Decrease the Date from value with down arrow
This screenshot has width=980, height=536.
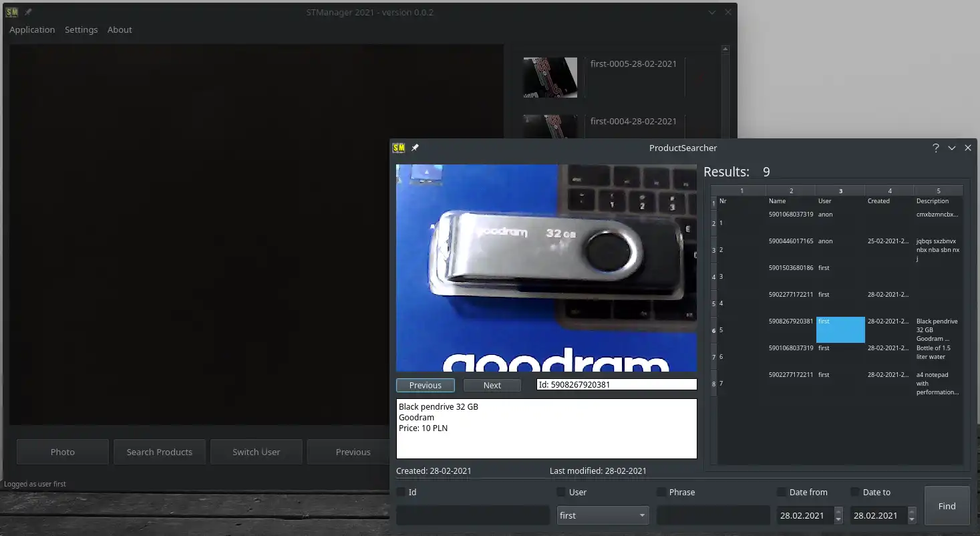pyautogui.click(x=838, y=520)
